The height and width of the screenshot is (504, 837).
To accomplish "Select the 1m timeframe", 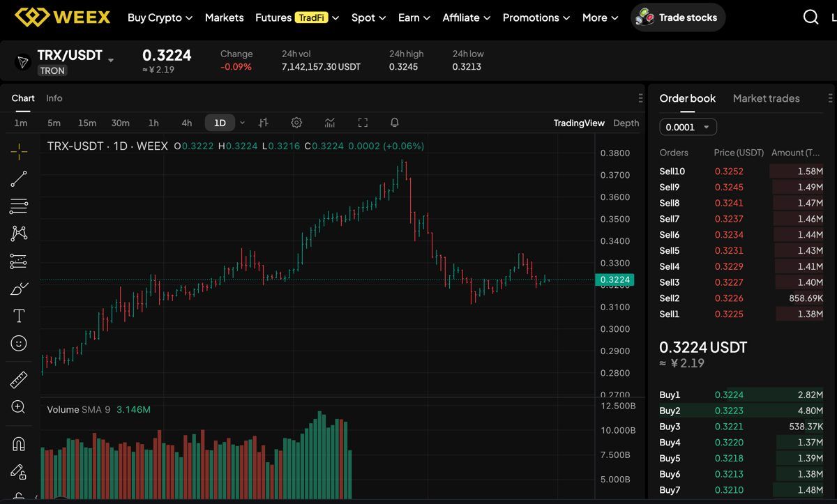I will (x=21, y=123).
